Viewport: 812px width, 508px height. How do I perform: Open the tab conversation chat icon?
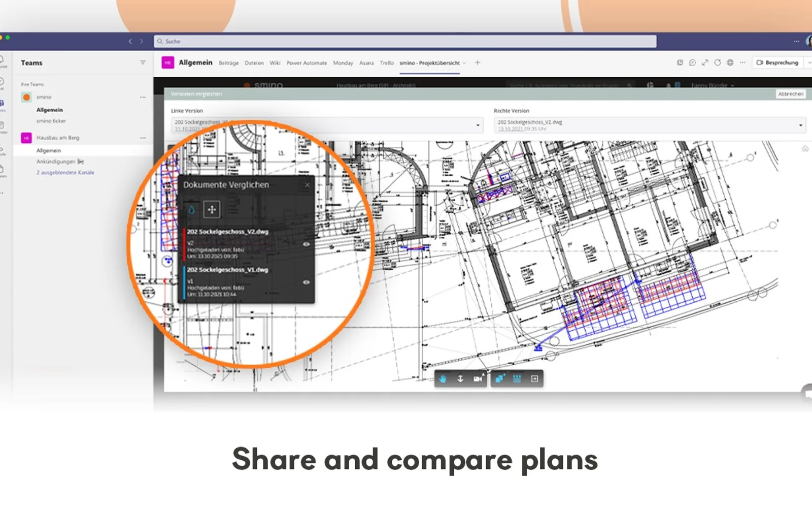point(693,62)
